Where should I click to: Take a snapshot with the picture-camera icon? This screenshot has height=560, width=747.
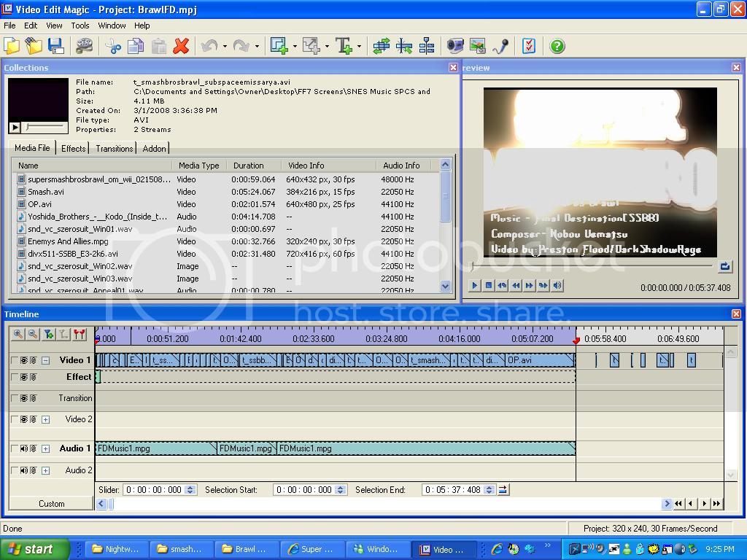(477, 46)
